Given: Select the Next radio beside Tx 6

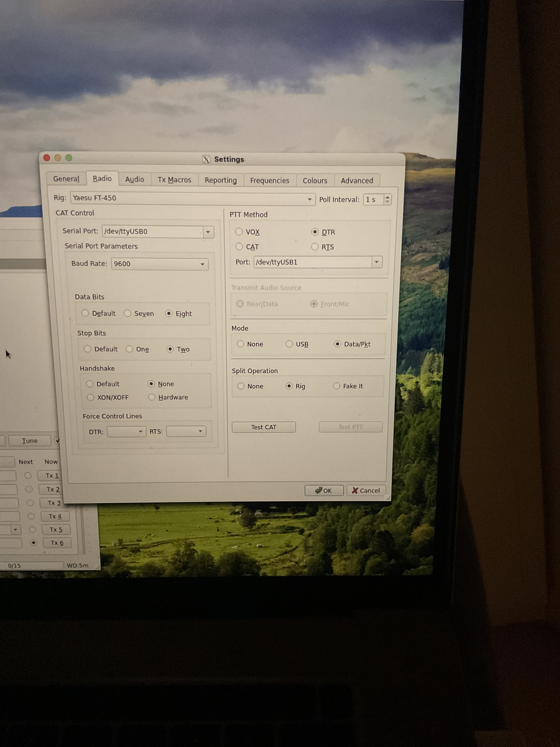Looking at the screenshot, I should click(33, 543).
